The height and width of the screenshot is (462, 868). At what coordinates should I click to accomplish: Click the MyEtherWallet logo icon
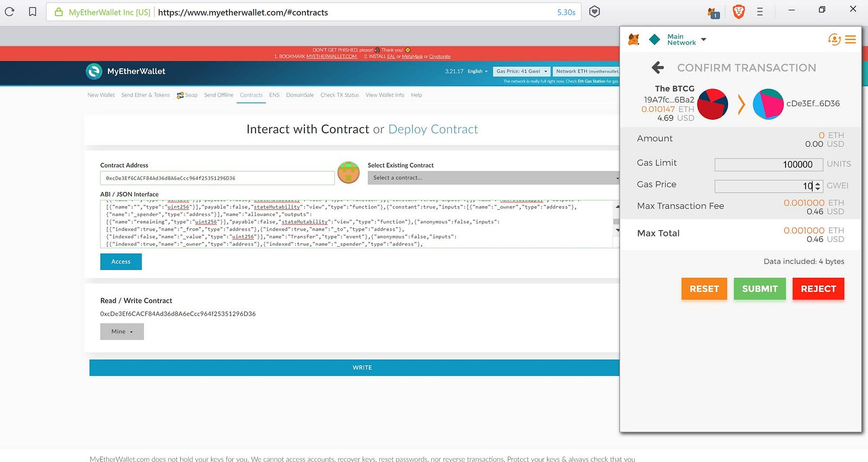pyautogui.click(x=94, y=71)
